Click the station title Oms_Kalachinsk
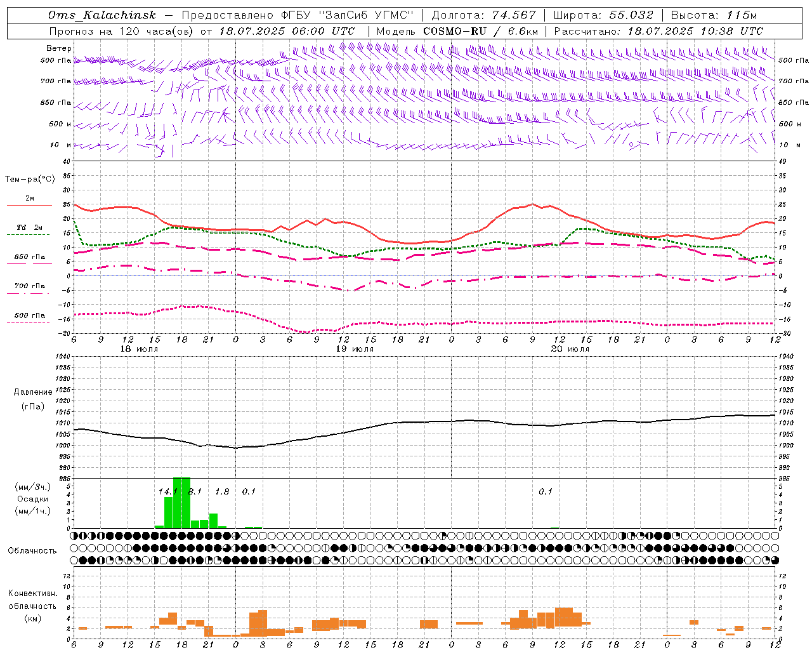Image resolution: width=812 pixels, height=650 pixels. click(x=101, y=15)
